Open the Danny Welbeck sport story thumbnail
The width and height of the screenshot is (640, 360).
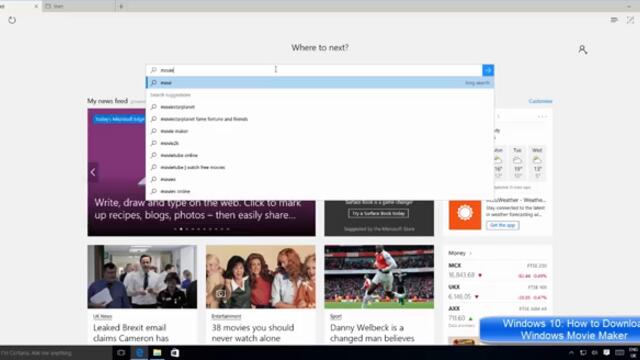379,277
